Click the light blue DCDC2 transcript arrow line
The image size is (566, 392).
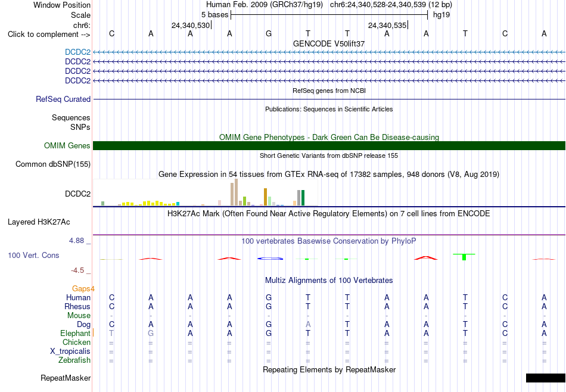click(x=329, y=52)
